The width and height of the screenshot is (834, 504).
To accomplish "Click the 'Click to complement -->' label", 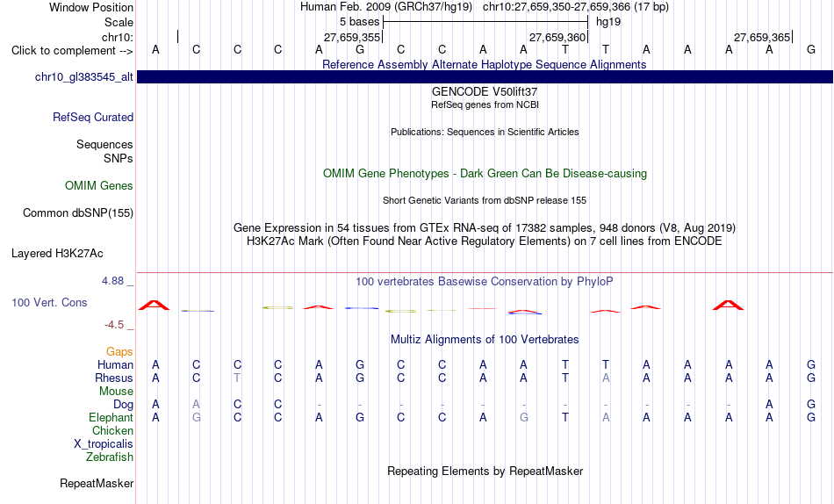I will (72, 51).
